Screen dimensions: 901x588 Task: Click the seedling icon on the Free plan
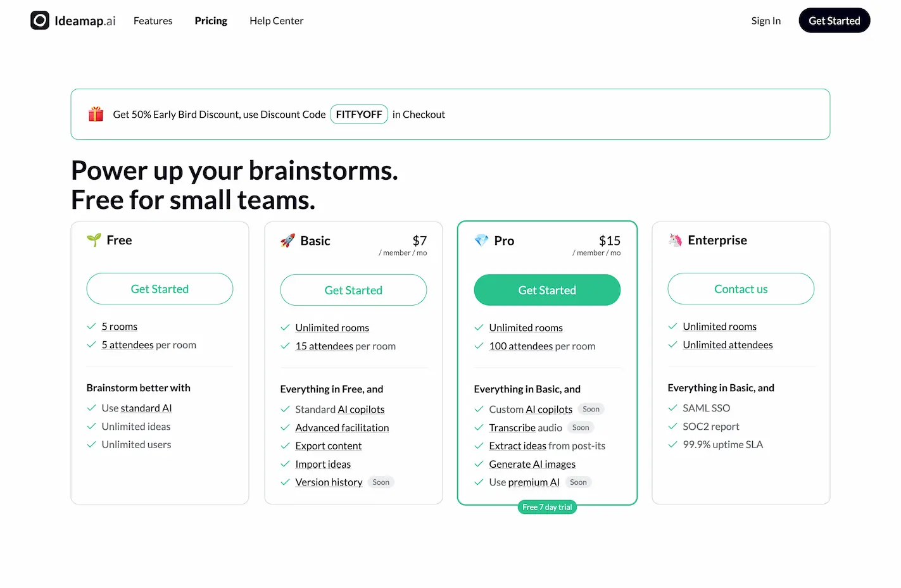[93, 240]
